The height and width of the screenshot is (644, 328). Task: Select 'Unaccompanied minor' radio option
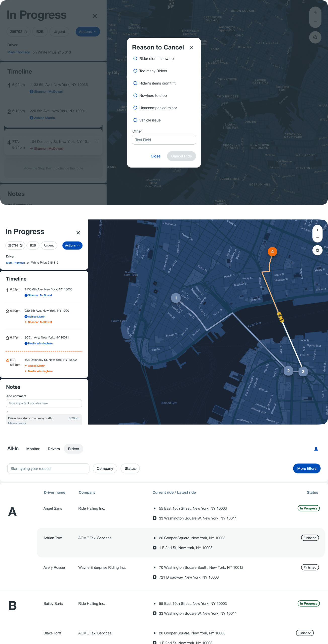135,108
